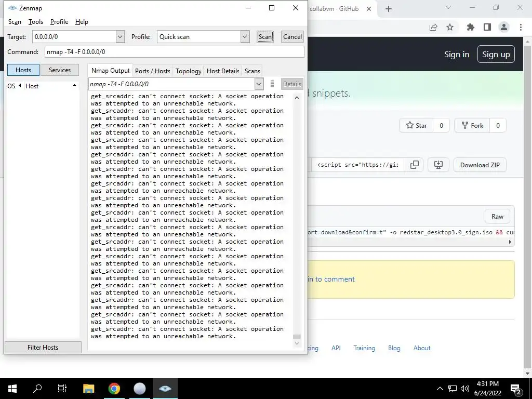
Task: Open Chrome three-dot menu
Action: (521, 27)
